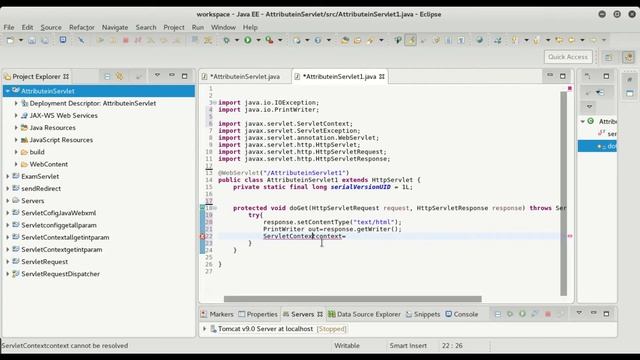Open the Debug dropdown arrow
Image resolution: width=640 pixels, height=360 pixels.
point(236,40)
